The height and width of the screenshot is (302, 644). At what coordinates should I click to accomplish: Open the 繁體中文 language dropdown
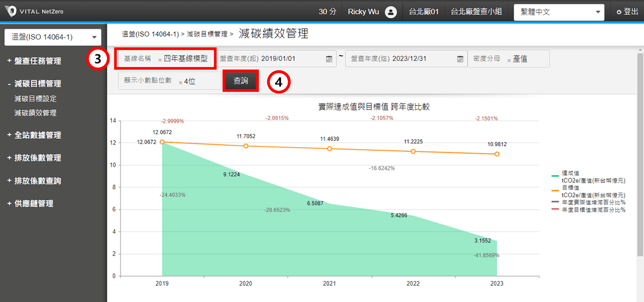[559, 12]
